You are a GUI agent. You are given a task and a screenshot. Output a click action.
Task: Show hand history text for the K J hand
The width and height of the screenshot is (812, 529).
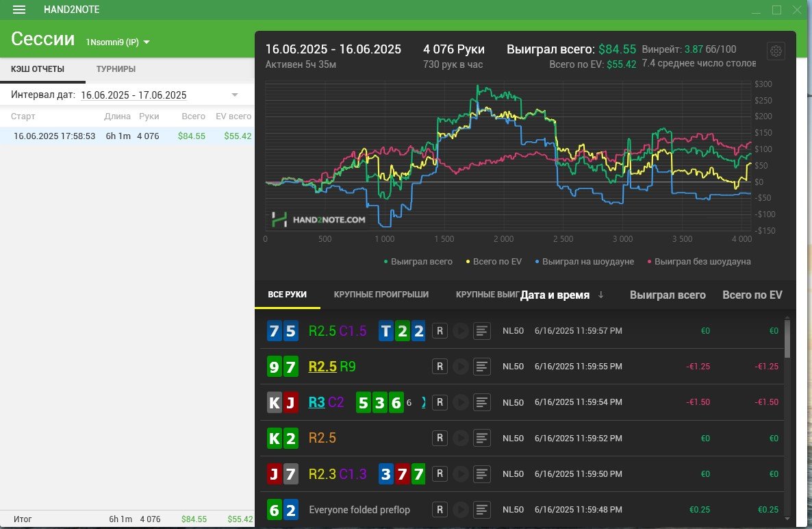click(x=481, y=402)
